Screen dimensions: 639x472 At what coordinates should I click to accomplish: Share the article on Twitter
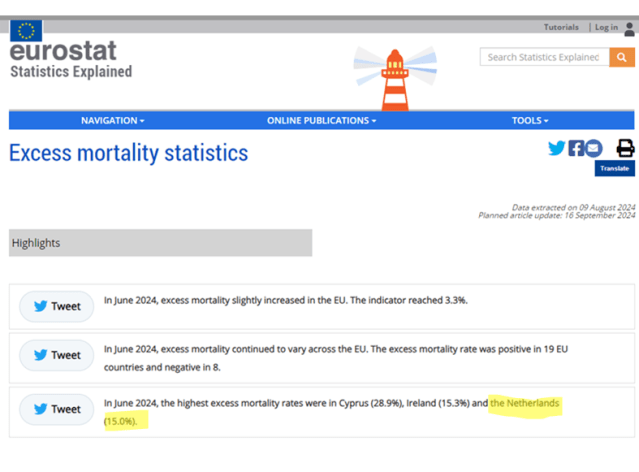coord(556,148)
